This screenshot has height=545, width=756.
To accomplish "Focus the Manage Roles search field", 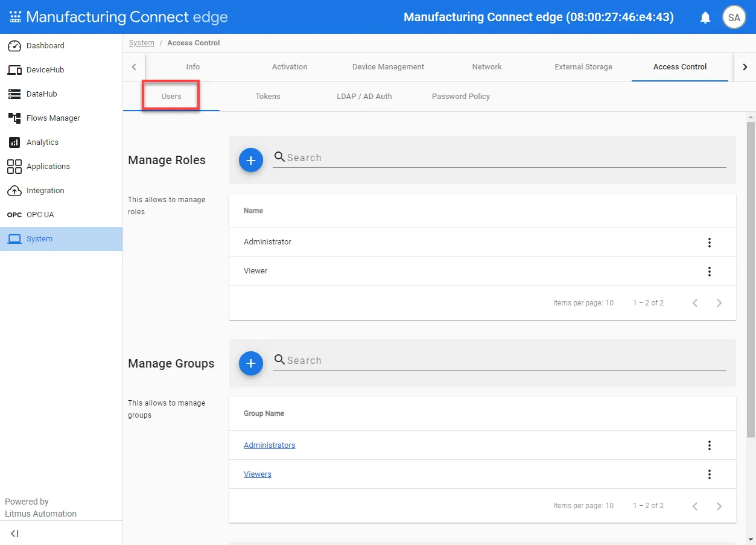I will point(500,158).
